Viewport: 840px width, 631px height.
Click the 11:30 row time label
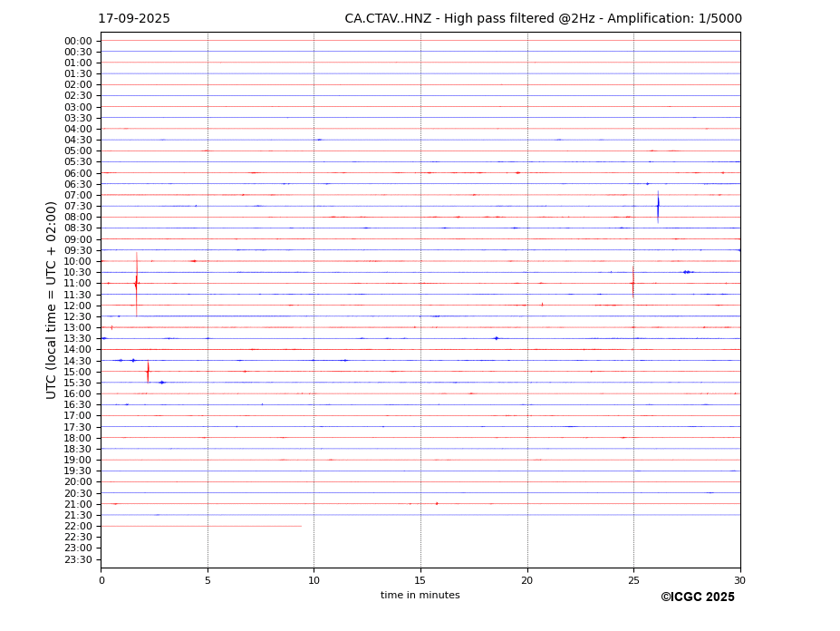[78, 295]
